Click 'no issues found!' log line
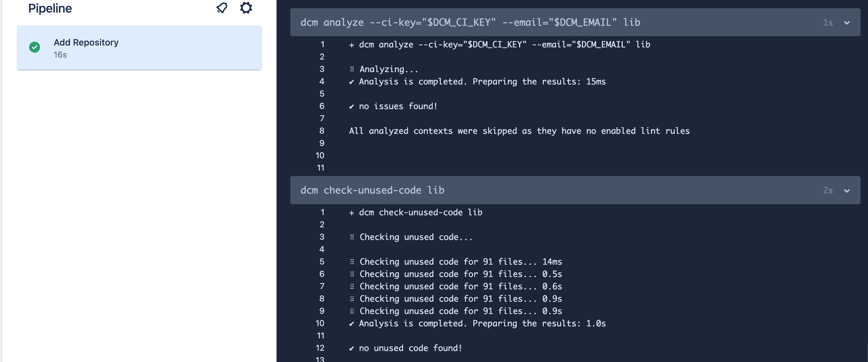Viewport: 868px width, 362px height. point(393,106)
